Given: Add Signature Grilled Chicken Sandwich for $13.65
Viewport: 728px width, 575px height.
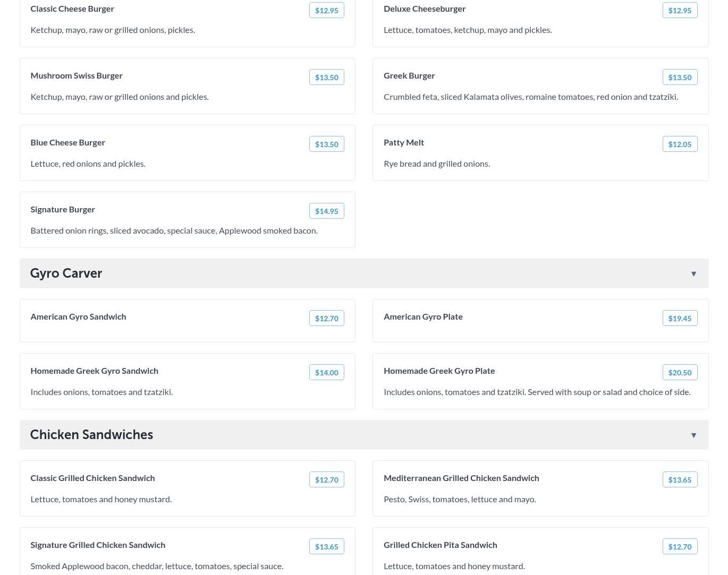Looking at the screenshot, I should [x=326, y=546].
